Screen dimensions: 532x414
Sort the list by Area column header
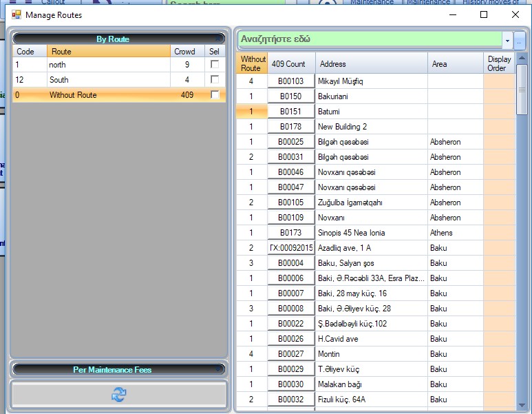pos(455,64)
